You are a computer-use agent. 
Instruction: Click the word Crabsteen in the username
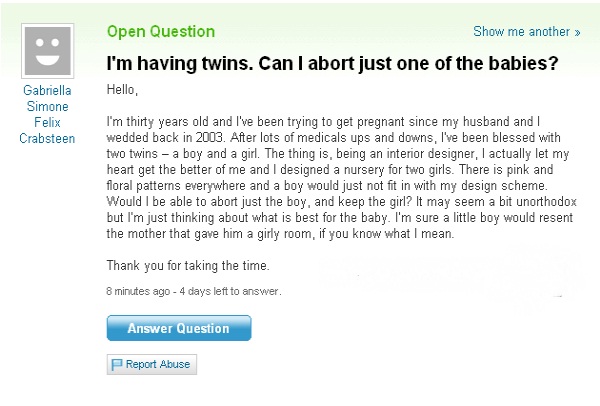pos(47,139)
